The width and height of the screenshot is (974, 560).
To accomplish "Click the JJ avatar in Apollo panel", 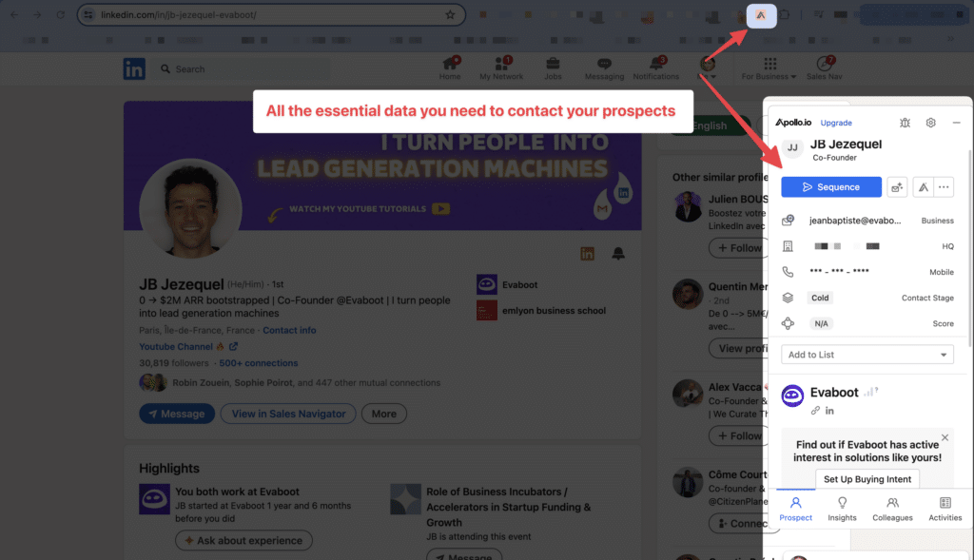I will (x=792, y=147).
